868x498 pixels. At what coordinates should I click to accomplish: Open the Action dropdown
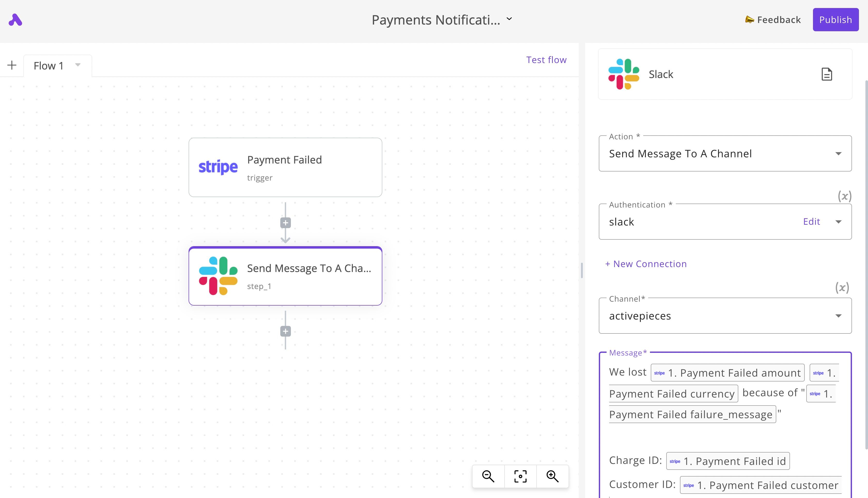[725, 154]
